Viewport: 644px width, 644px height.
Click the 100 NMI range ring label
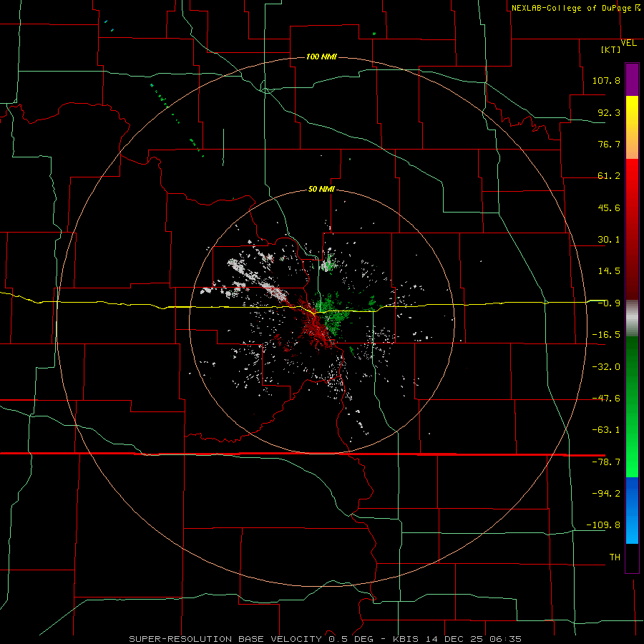point(321,57)
